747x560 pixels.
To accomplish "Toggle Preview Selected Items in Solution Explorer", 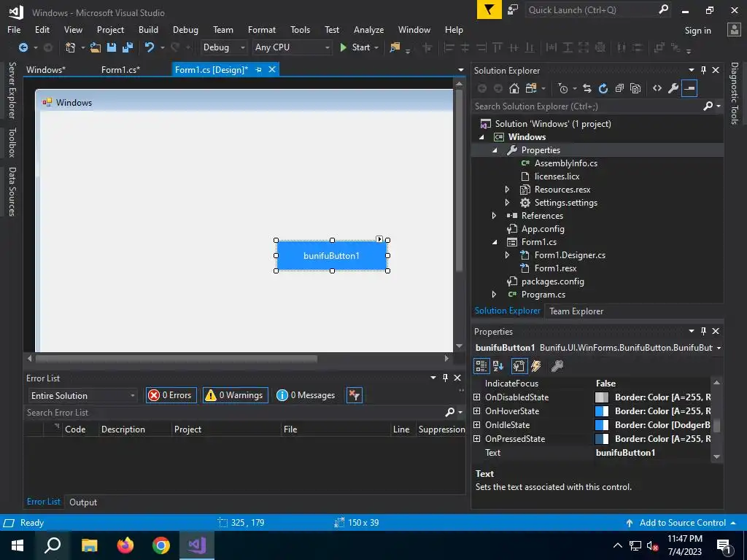I will click(x=689, y=88).
